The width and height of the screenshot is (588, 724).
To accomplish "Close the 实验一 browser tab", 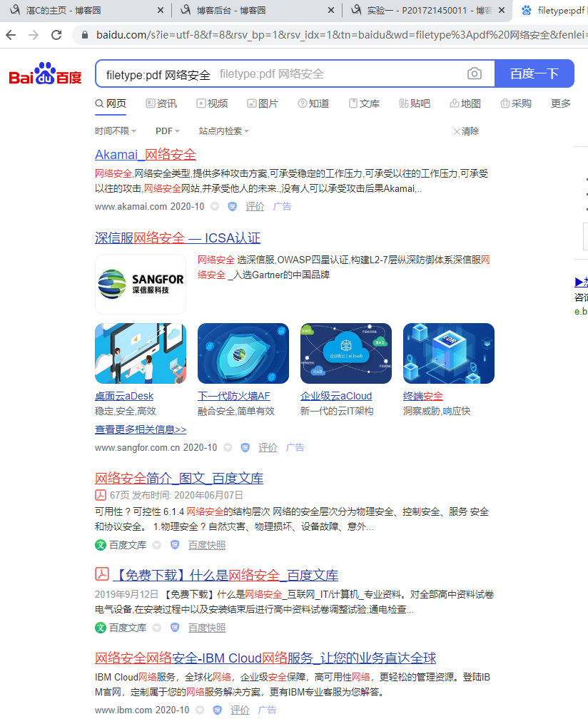I will point(502,10).
